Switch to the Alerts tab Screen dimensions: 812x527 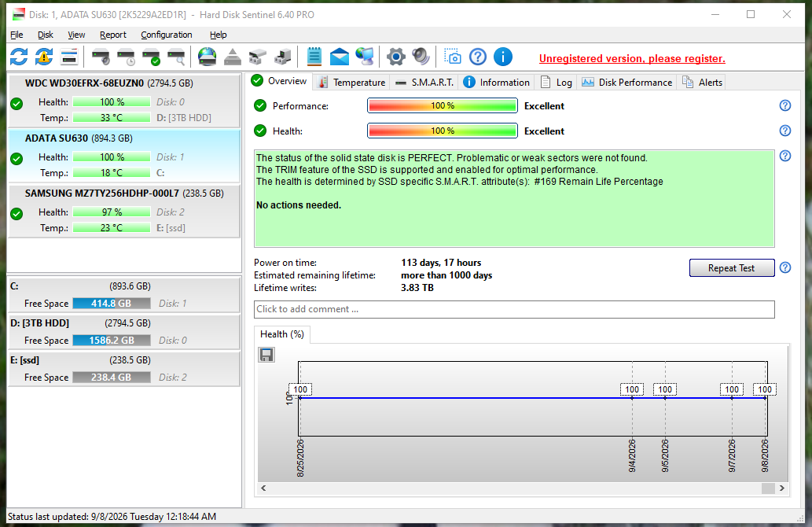coord(702,83)
